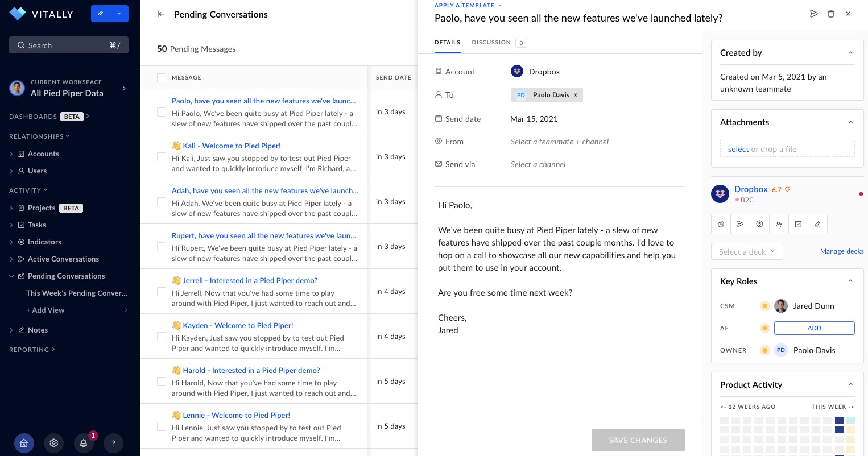Collapse the sidebar with the arrow icon
Viewport: 868px width, 456px height.
[161, 14]
